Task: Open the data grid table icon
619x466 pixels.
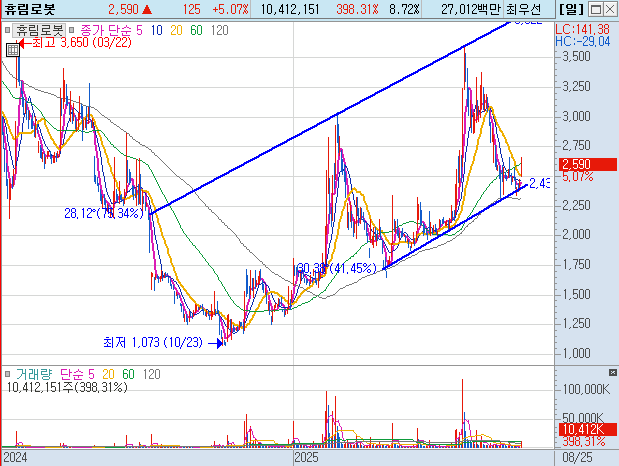Action: tap(13, 50)
